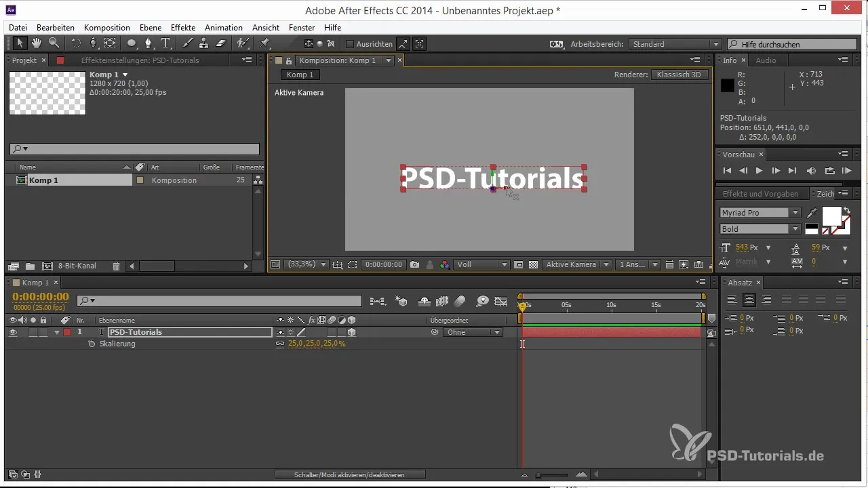
Task: Switch to the Audio tab
Action: [x=766, y=60]
